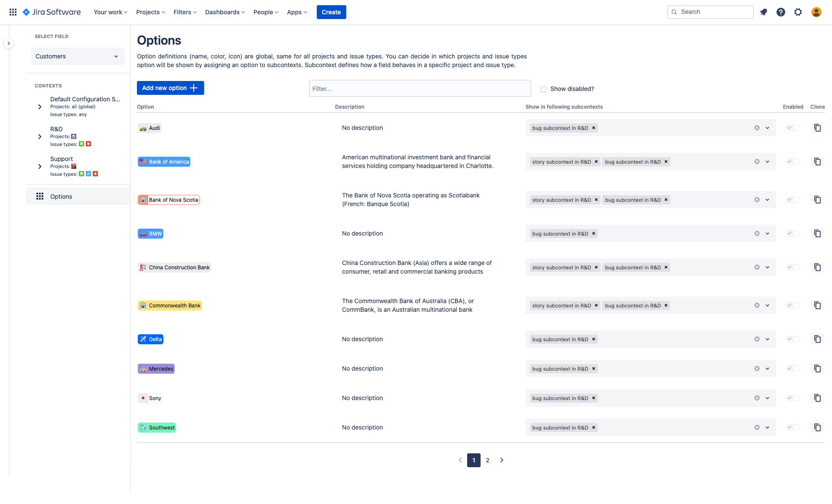Image resolution: width=832 pixels, height=504 pixels.
Task: Clear all subcontexts for Sony row
Action: [757, 398]
